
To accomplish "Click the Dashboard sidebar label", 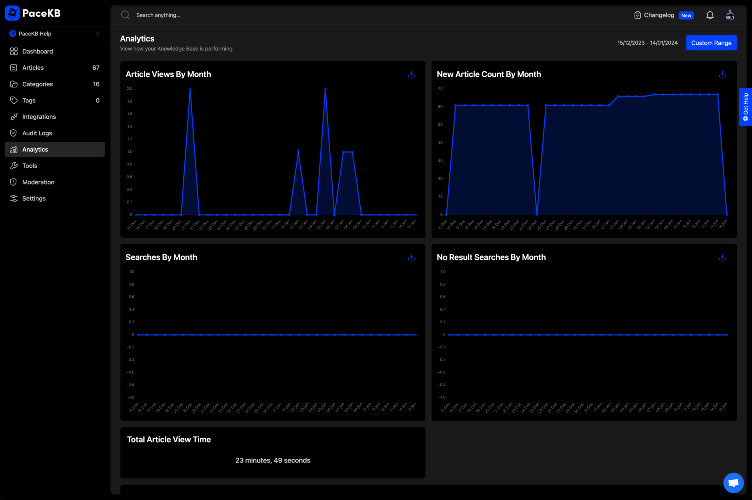I will 37,51.
